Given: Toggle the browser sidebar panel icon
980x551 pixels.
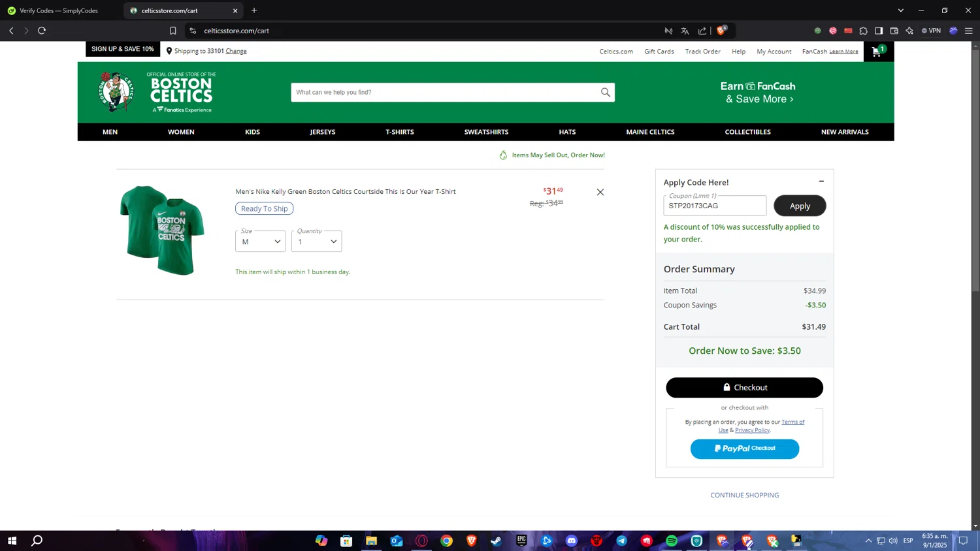Looking at the screenshot, I should click(x=879, y=31).
